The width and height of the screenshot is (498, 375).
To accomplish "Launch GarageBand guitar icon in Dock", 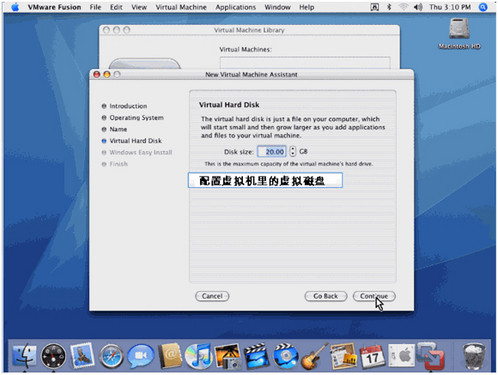I will [314, 356].
